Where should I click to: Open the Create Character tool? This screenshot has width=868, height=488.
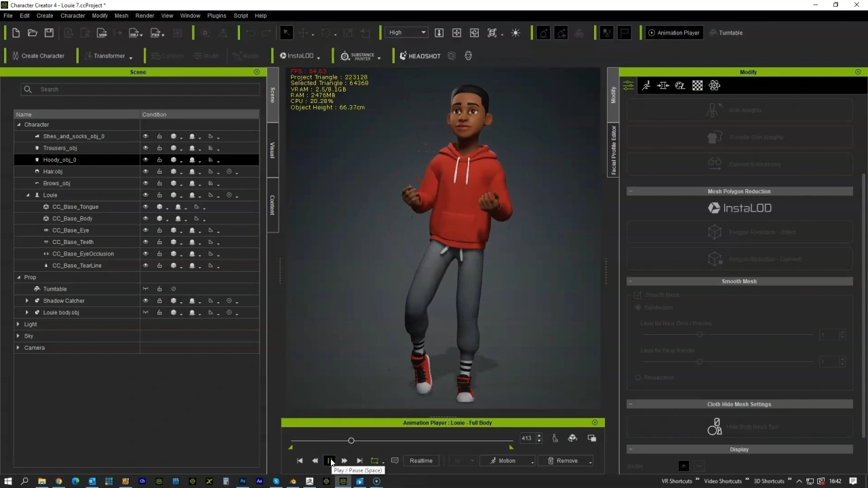click(x=38, y=56)
